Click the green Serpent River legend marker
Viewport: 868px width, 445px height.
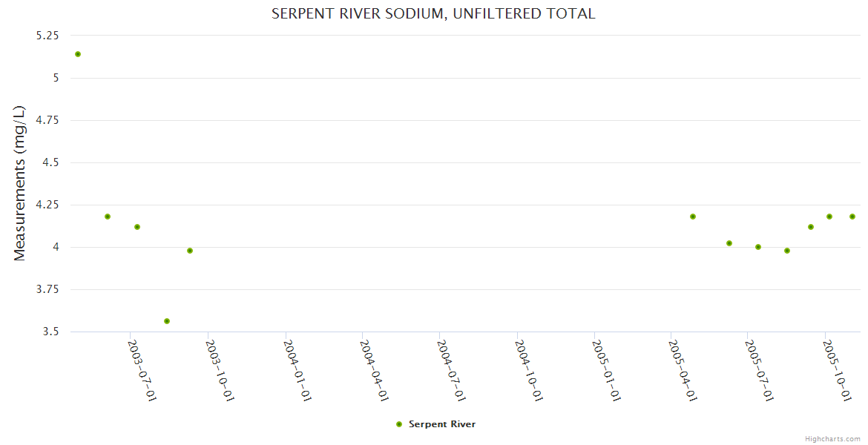coord(399,424)
